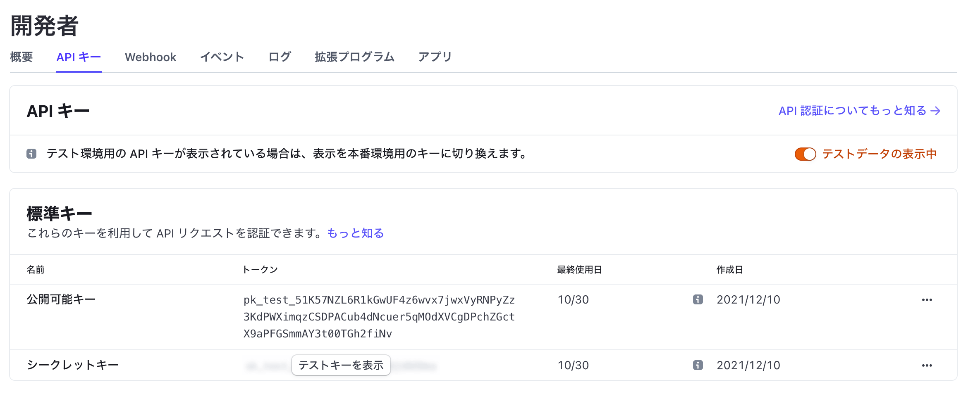Click the arrow icon next to API 認証についてもっと知る
The width and height of the screenshot is (980, 394).
(936, 111)
